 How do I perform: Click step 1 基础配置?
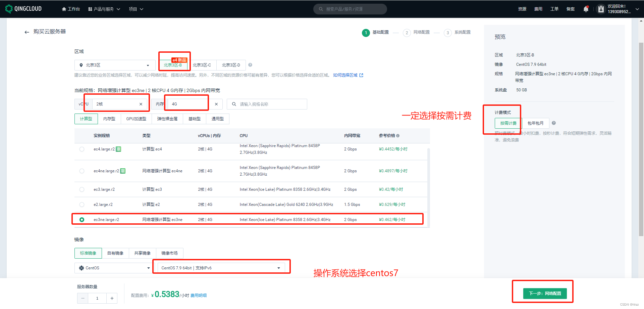(x=375, y=33)
